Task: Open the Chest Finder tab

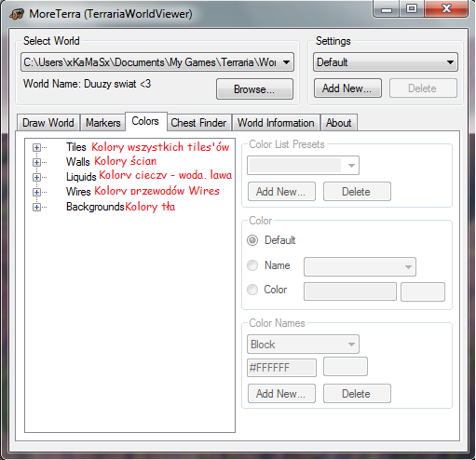Action: [x=198, y=123]
